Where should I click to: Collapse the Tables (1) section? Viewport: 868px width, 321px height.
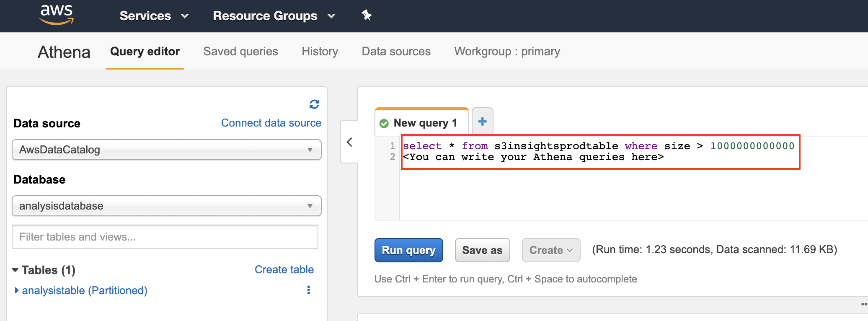[15, 270]
